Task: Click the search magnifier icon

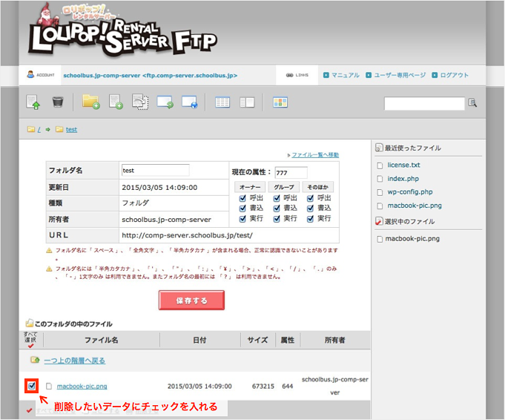Action: pos(472,103)
